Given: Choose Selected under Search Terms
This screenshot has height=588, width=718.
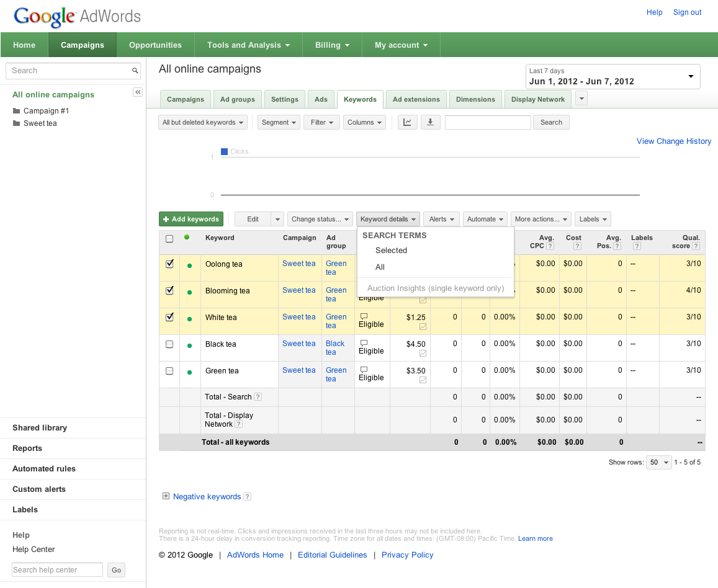Looking at the screenshot, I should pyautogui.click(x=391, y=251).
